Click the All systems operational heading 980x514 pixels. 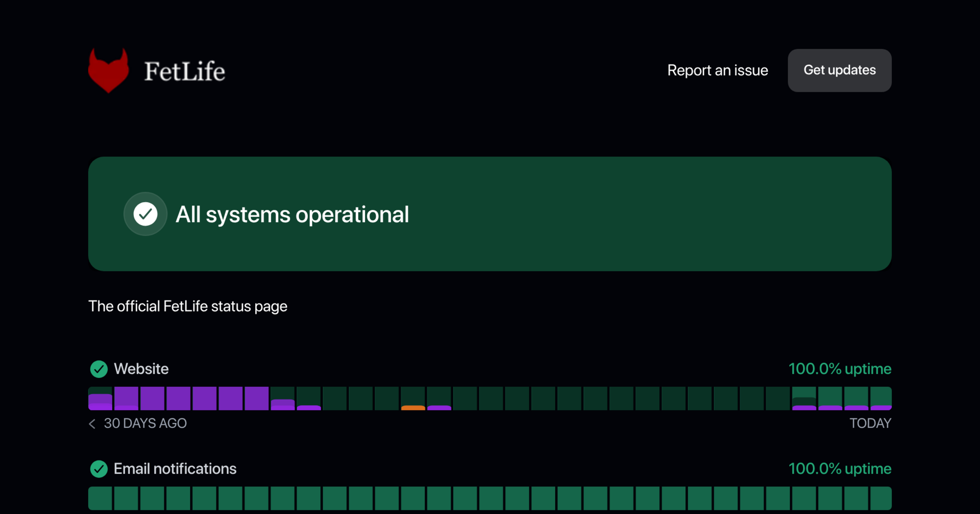292,215
